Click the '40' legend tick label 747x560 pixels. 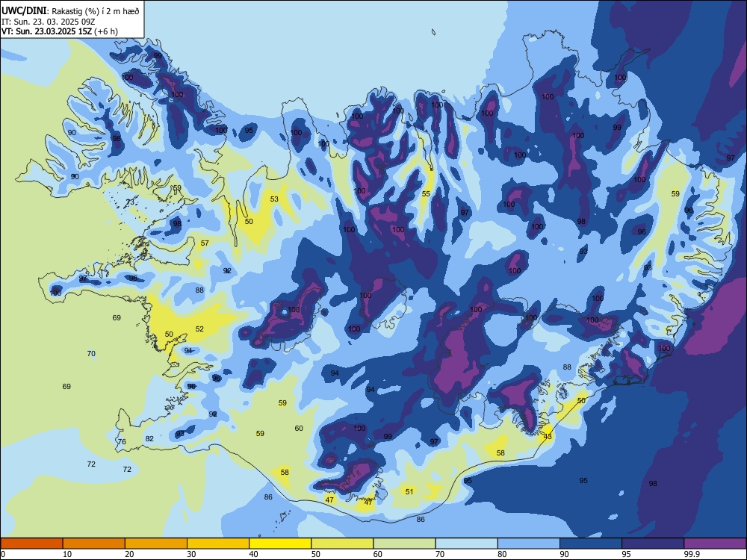[253, 554]
